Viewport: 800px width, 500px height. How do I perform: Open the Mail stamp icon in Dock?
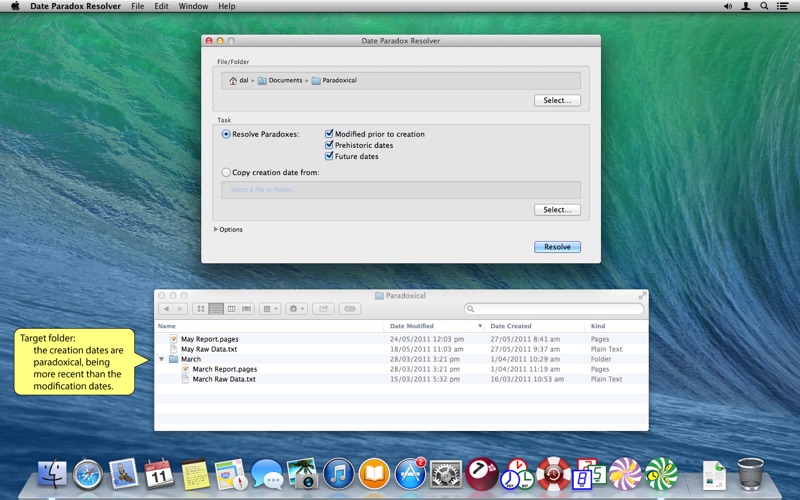pyautogui.click(x=123, y=473)
